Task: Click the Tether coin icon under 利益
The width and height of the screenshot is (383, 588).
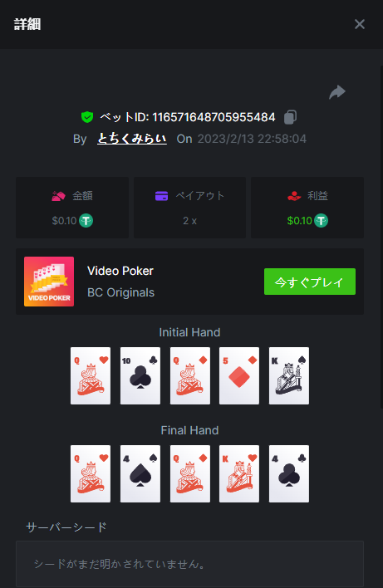Action: click(x=321, y=221)
